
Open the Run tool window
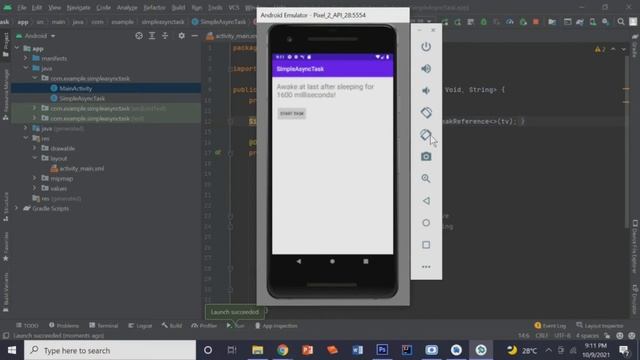236,325
